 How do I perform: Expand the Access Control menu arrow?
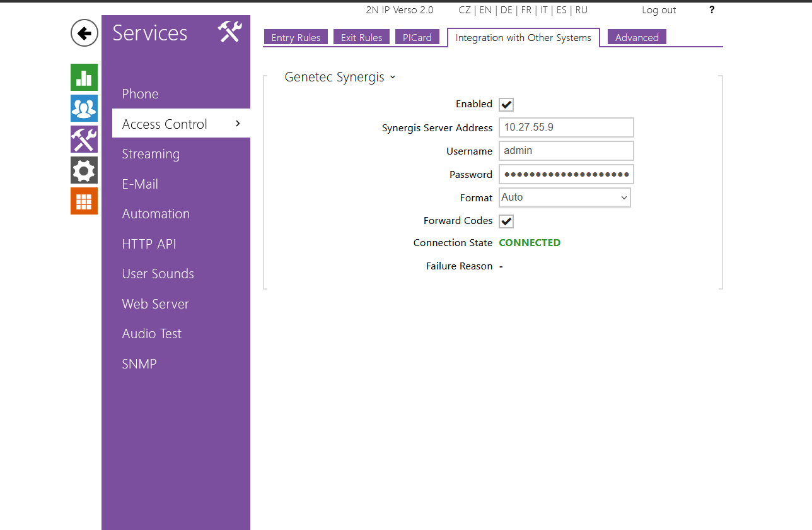pos(238,124)
